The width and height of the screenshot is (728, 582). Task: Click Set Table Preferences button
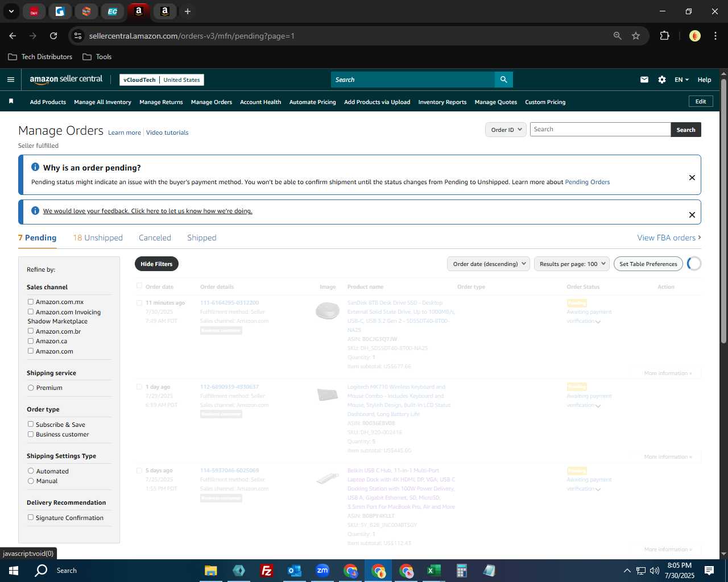[x=648, y=264]
